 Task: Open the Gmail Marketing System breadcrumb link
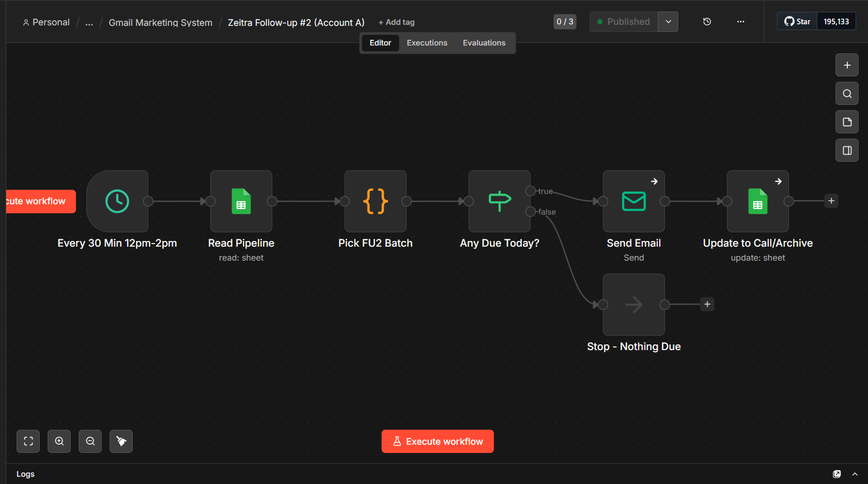click(161, 23)
